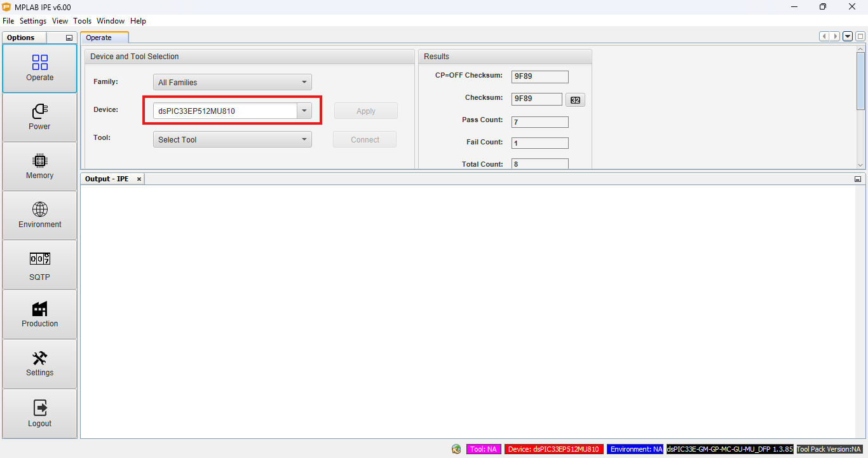Click the MPLAB IPE title bar logo
868x458 pixels.
(x=7, y=7)
